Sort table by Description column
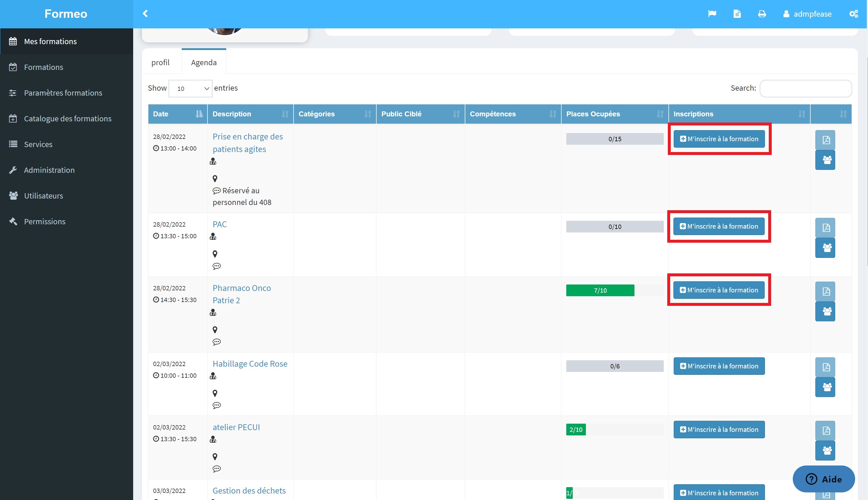This screenshot has height=500, width=868. (x=250, y=114)
